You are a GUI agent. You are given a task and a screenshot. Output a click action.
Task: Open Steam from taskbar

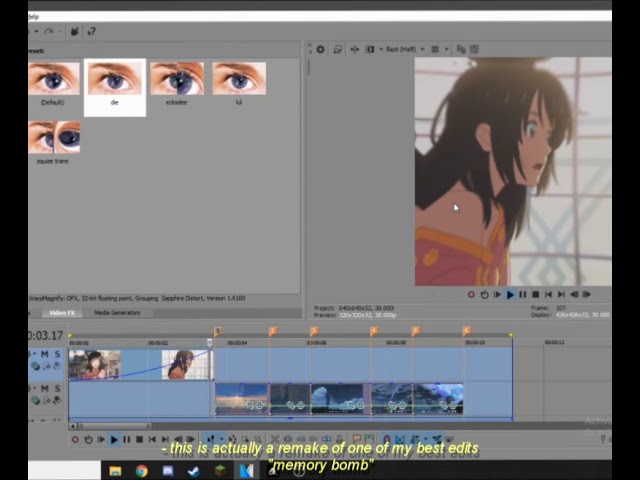[x=194, y=471]
